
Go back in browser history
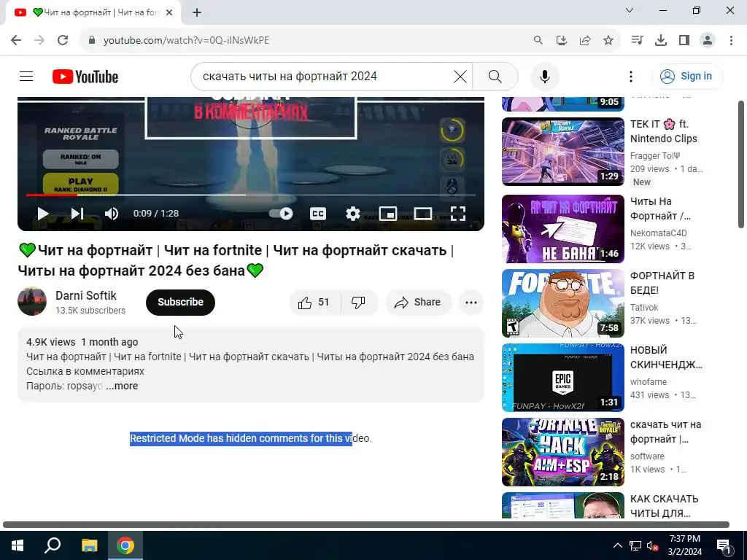(16, 40)
